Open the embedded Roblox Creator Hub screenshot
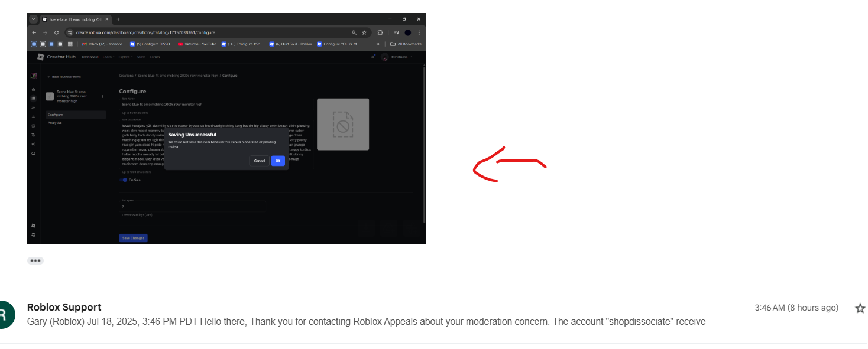Screen dimensions: 868x349 click(226, 129)
